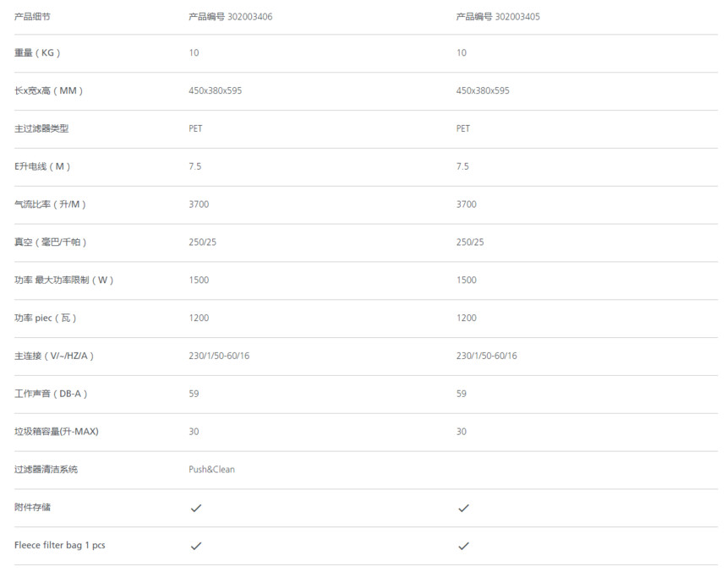Click Fleece filter bag checkmark under 302003406

(x=196, y=546)
